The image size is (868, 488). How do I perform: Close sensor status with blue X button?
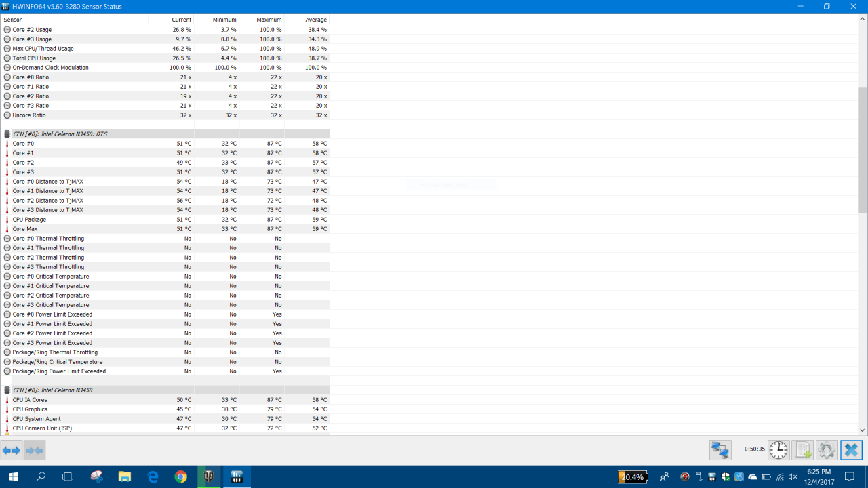click(851, 449)
